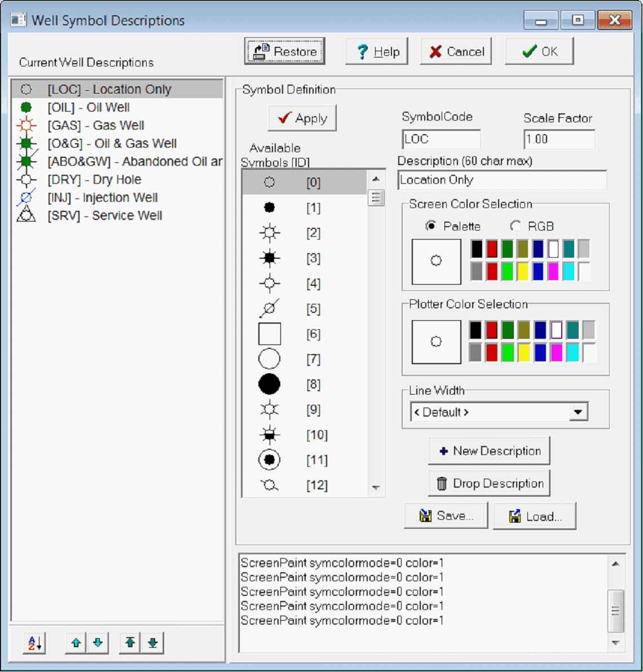Click the Description text field
This screenshot has width=643, height=672.
coord(502,180)
